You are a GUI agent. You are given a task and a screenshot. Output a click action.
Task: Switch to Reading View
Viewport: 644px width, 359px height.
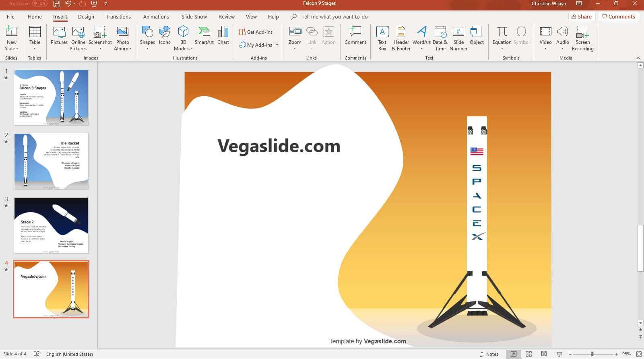click(x=544, y=354)
